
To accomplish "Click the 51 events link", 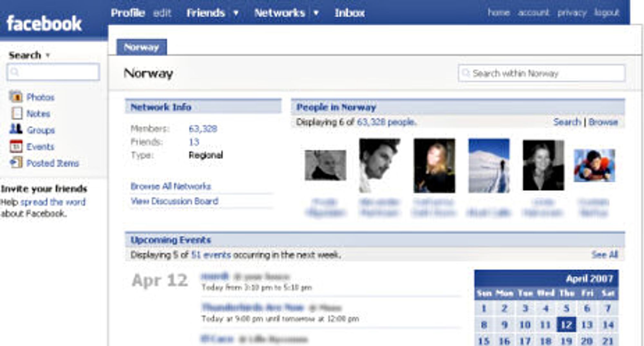I will click(x=211, y=255).
